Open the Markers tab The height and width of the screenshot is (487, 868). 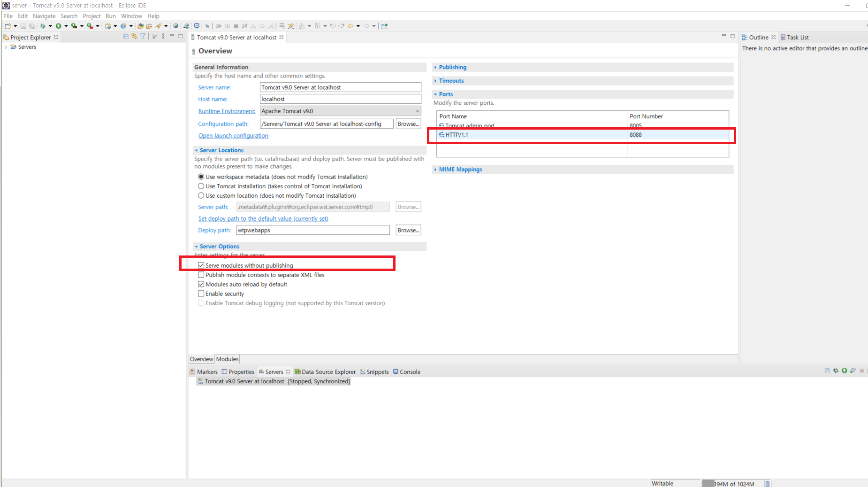[x=204, y=372]
